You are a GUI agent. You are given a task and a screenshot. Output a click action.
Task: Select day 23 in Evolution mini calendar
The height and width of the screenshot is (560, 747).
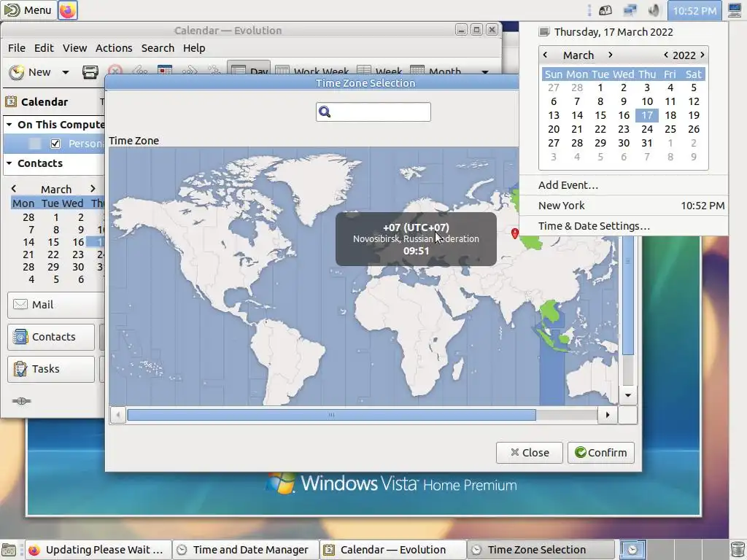click(x=78, y=254)
